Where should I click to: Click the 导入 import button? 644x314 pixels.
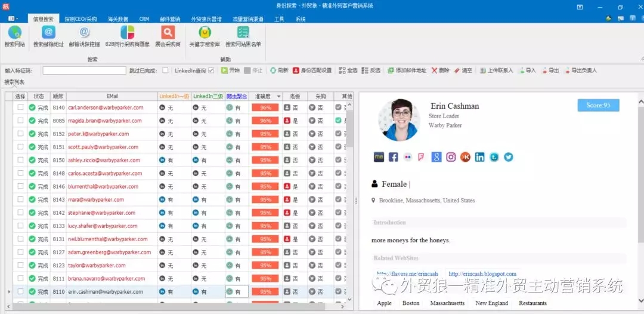click(x=528, y=70)
